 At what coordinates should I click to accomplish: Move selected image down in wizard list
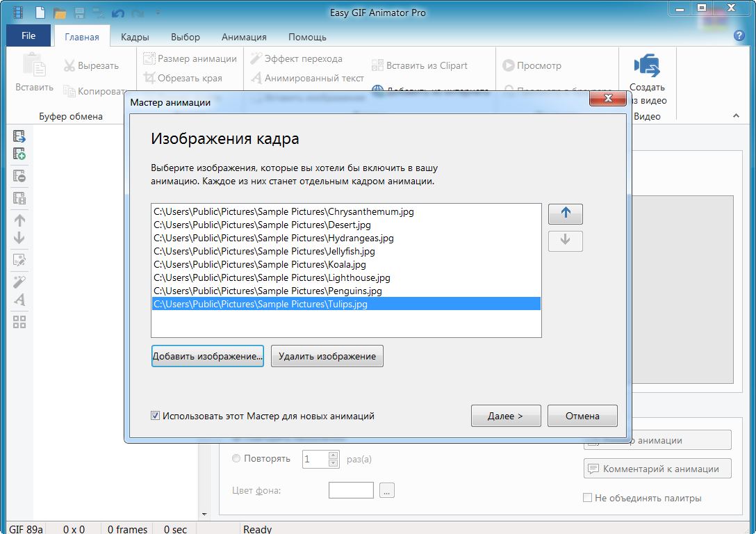coord(566,241)
